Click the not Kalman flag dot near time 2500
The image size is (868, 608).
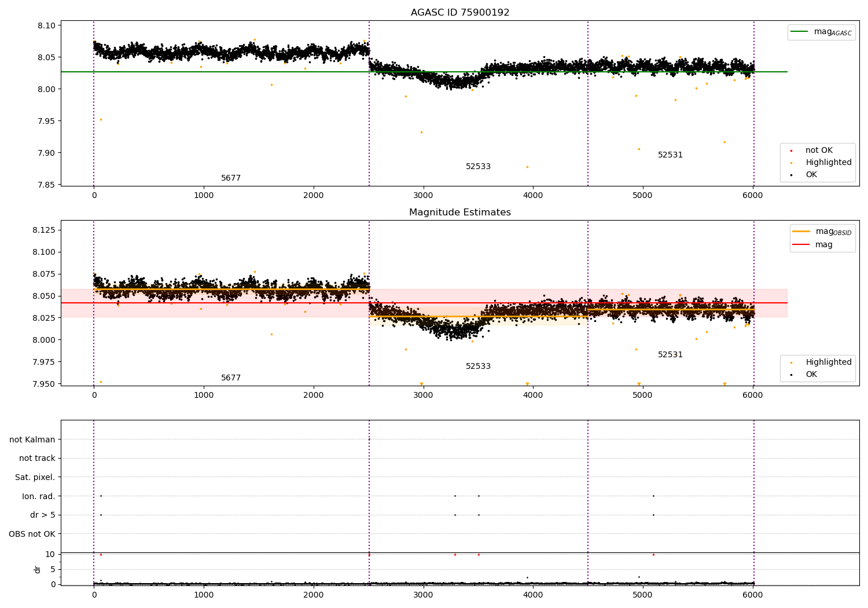point(369,439)
